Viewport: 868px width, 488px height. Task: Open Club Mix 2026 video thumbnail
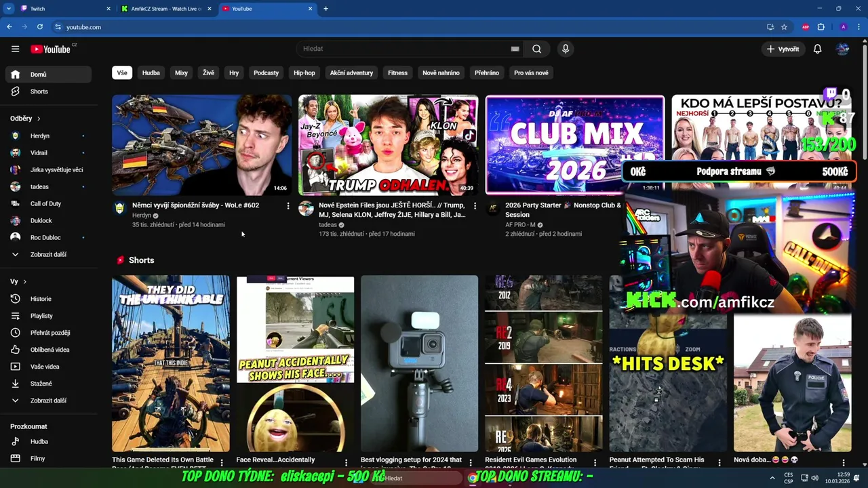(575, 145)
